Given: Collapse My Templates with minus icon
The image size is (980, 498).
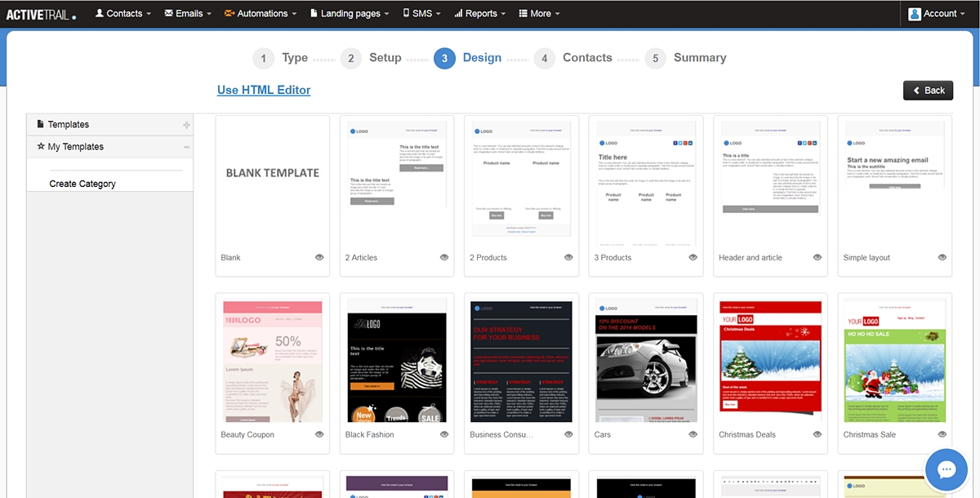Looking at the screenshot, I should click(x=187, y=147).
